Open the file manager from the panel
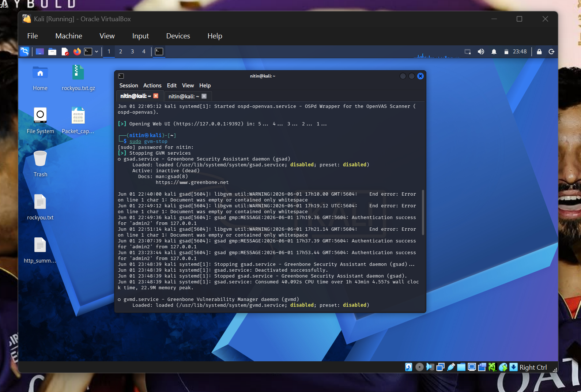 click(x=52, y=52)
